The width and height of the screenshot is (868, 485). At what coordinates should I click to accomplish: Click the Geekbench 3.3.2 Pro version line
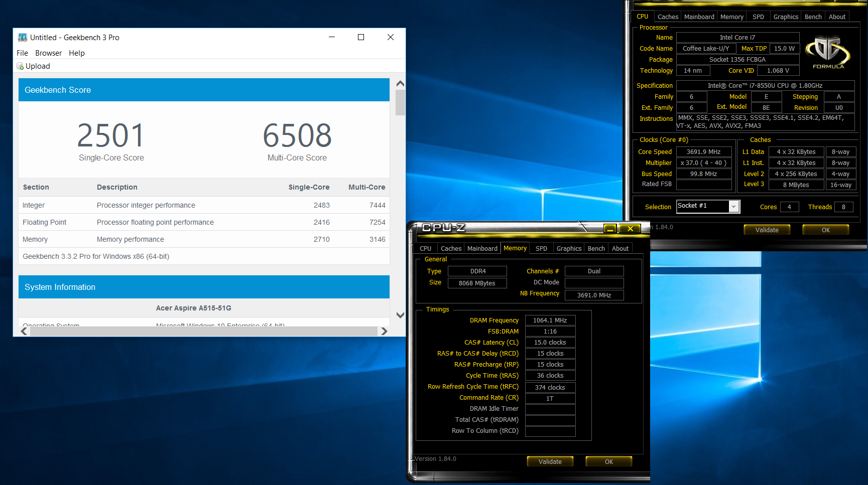pyautogui.click(x=96, y=256)
